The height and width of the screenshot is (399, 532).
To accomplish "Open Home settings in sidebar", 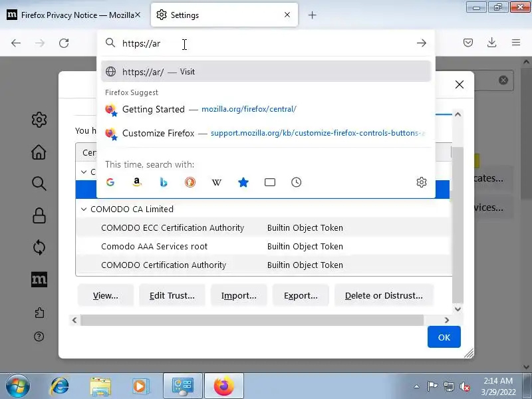I will coord(39,152).
